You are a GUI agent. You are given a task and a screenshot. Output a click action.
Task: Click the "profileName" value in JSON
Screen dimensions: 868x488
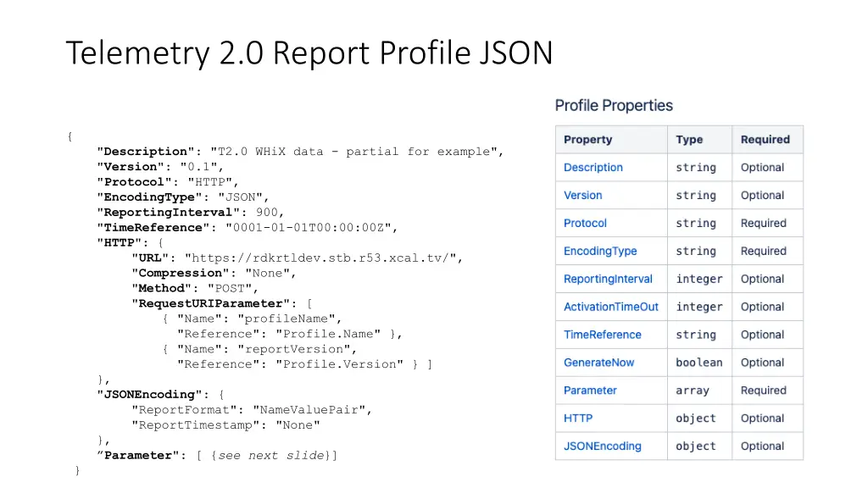pos(287,319)
